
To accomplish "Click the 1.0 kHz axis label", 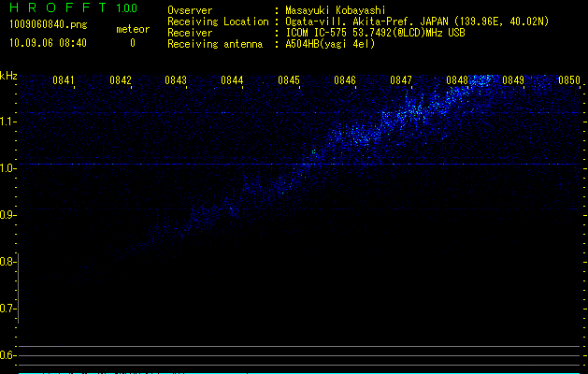I will pos(7,168).
